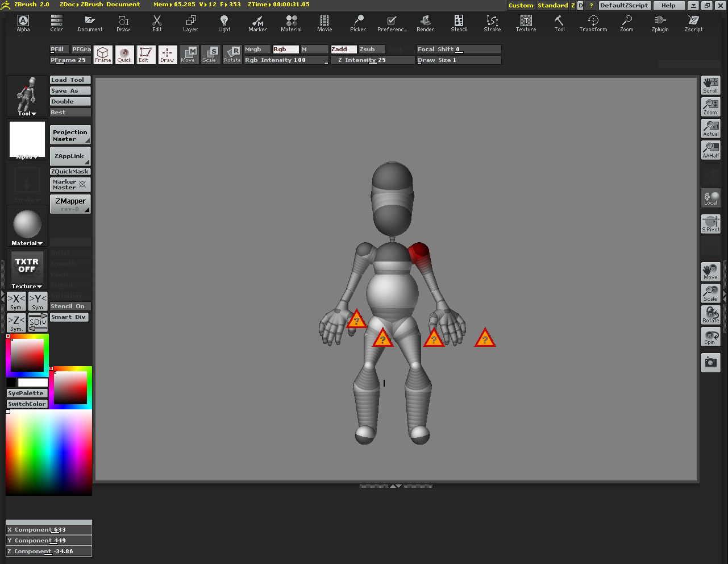The height and width of the screenshot is (564, 728).
Task: Adjust the Z Intensity slider
Action: point(372,60)
